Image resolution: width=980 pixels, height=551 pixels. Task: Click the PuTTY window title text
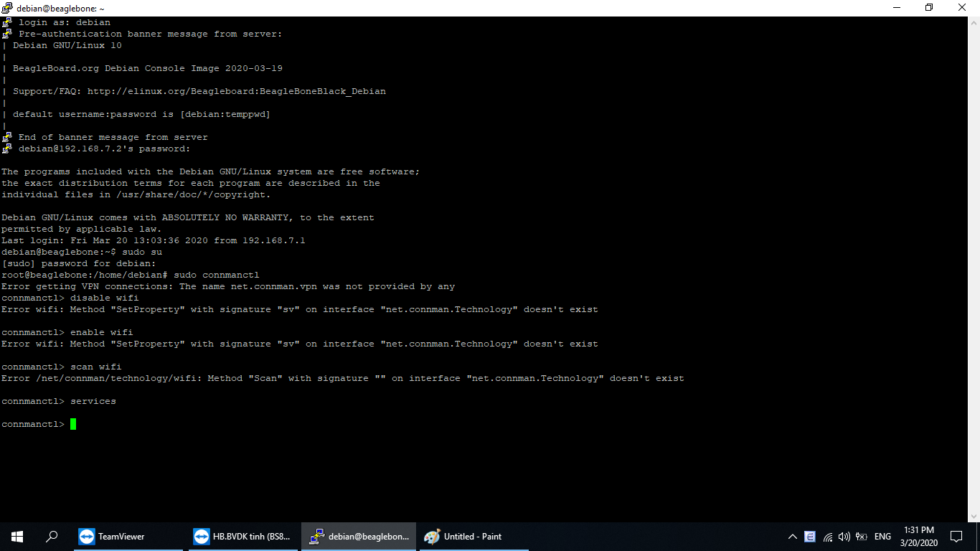(x=60, y=8)
